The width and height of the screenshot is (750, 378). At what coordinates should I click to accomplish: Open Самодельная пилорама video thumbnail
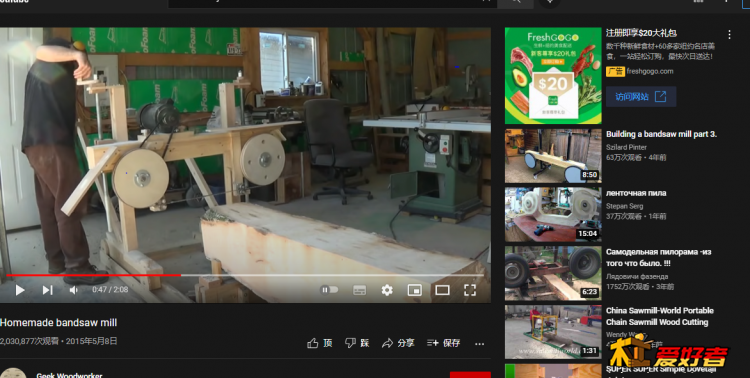tap(553, 273)
